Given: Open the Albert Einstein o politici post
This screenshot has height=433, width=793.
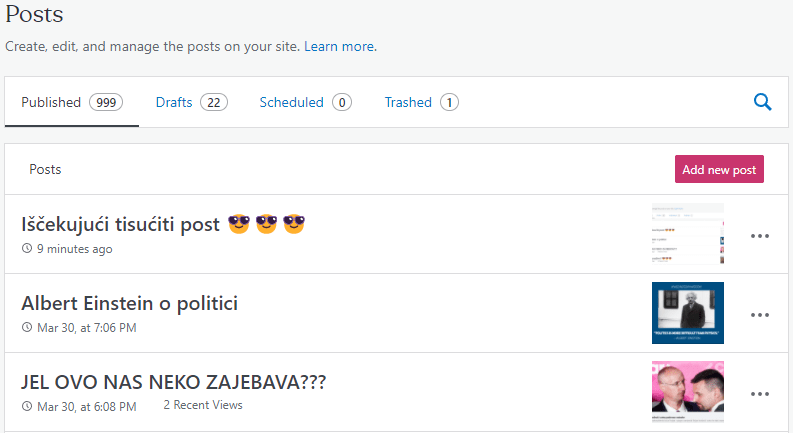Looking at the screenshot, I should pos(129,303).
